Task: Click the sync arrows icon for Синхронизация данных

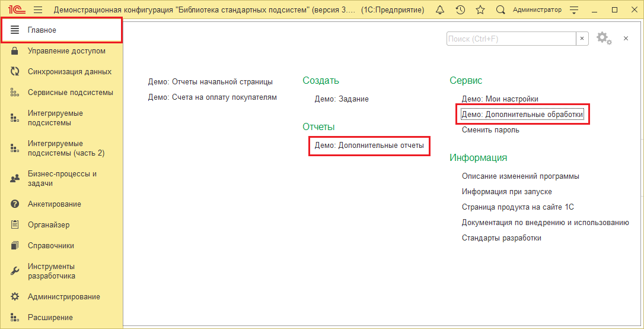Action: tap(15, 71)
